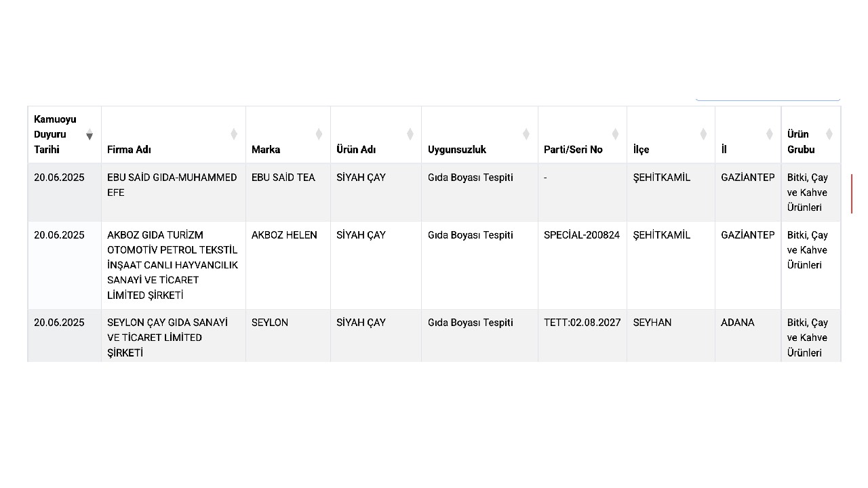Sort by Kamuoyu Duyuru Tarihi arrow icon
Screen dimensions: 868x488
[89, 135]
